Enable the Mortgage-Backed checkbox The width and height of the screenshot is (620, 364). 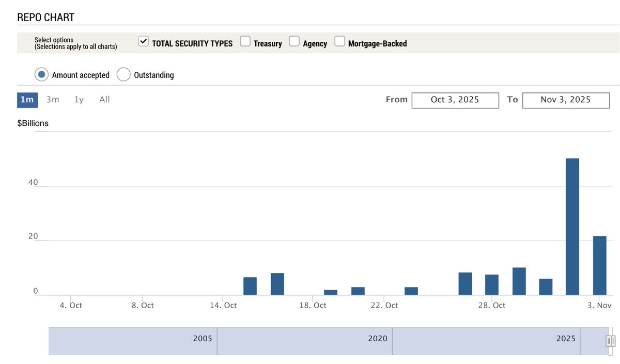340,41
